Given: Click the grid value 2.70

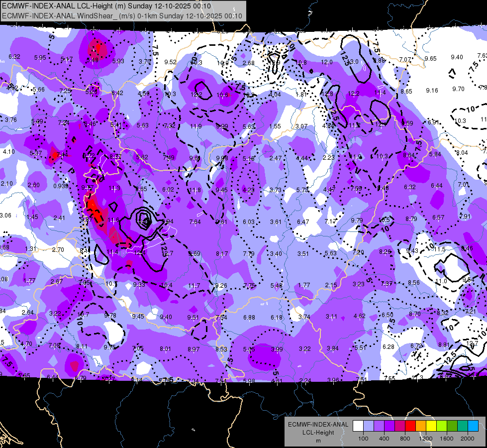Looking at the screenshot, I should 58,250.
